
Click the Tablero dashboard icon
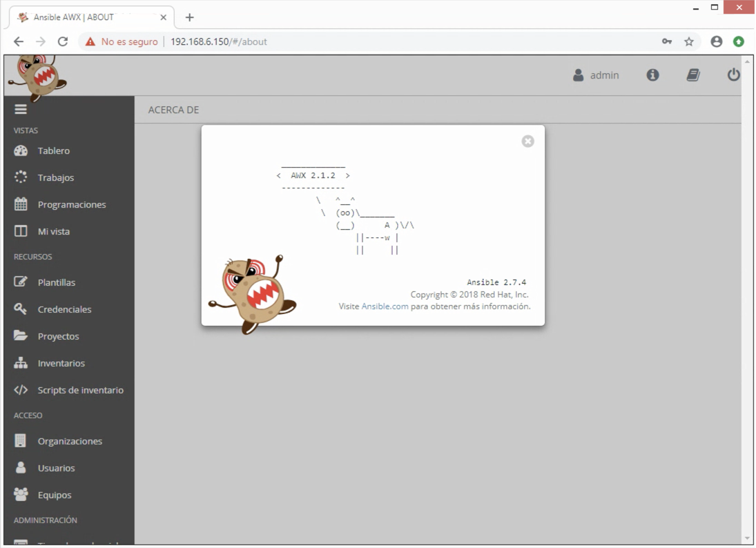pos(21,151)
